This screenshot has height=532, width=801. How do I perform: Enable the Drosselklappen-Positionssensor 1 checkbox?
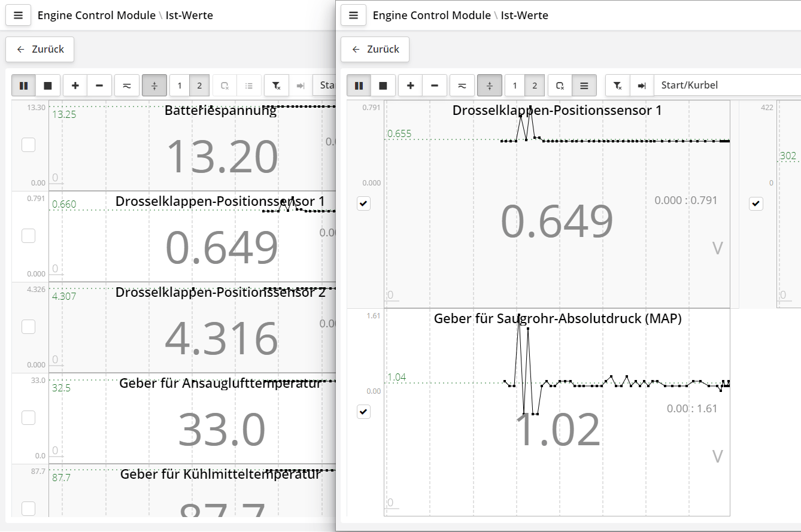[x=363, y=203]
